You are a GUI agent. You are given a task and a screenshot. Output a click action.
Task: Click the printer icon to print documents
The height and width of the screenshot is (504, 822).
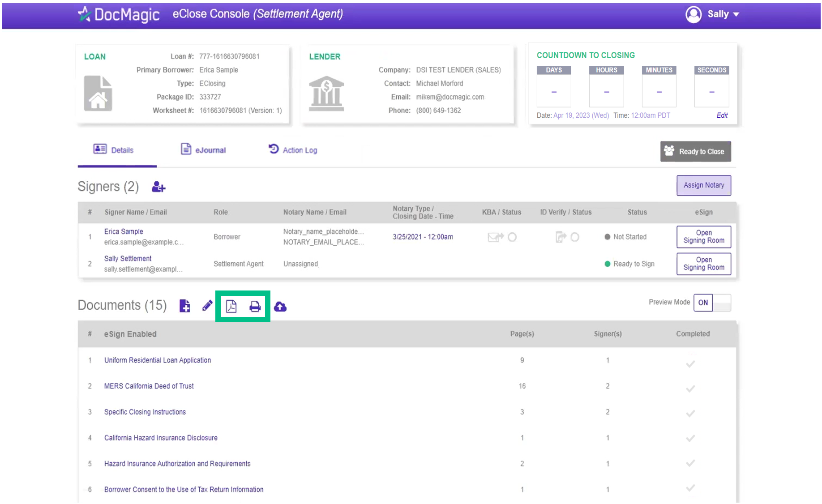pos(255,307)
